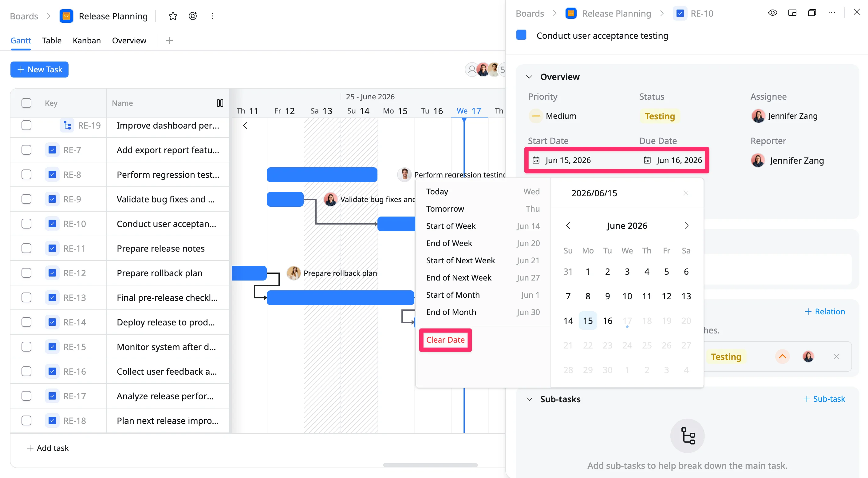This screenshot has width=868, height=478.
Task: Select the RE-8 row checkbox
Action: click(x=26, y=175)
